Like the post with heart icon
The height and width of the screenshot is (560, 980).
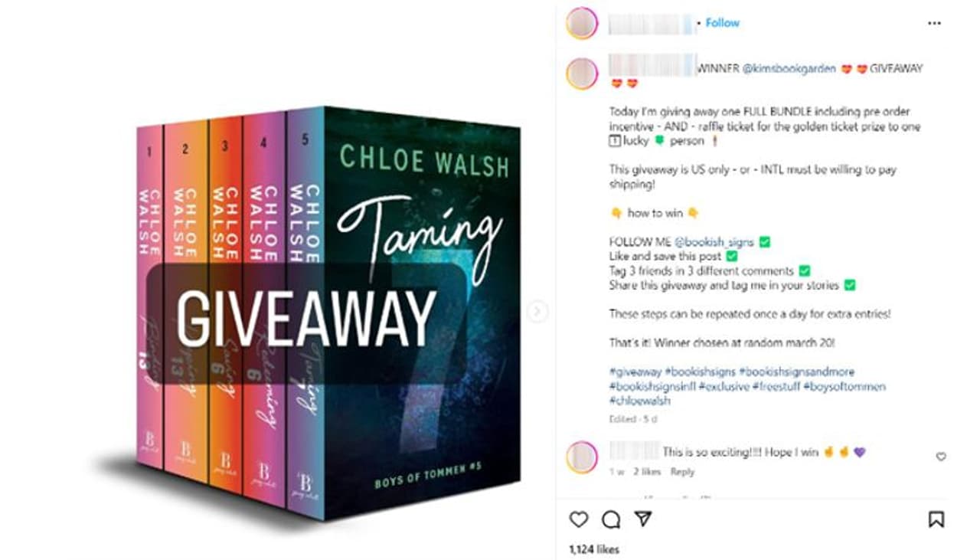(x=579, y=519)
